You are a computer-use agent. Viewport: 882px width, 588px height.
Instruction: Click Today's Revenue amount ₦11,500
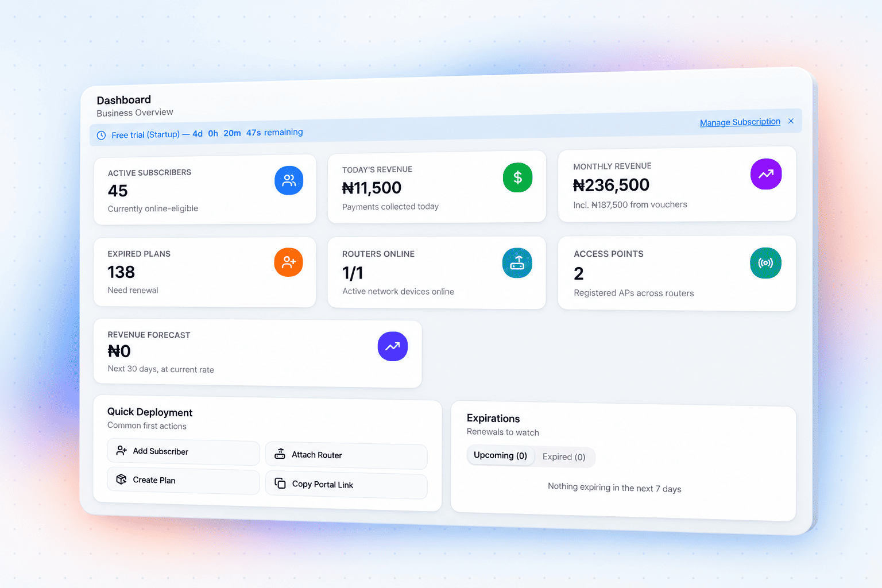pyautogui.click(x=372, y=188)
